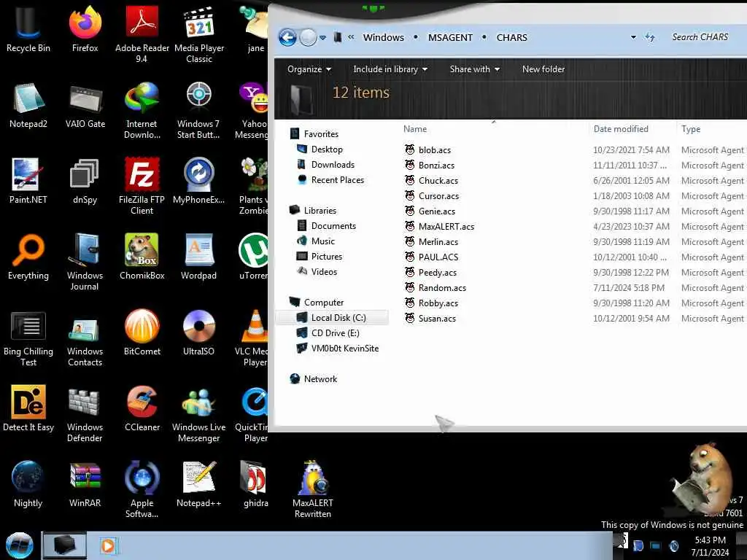Viewport: 747px width, 560px height.
Task: Open MyPhoneExplorer desktop icon
Action: tap(198, 181)
